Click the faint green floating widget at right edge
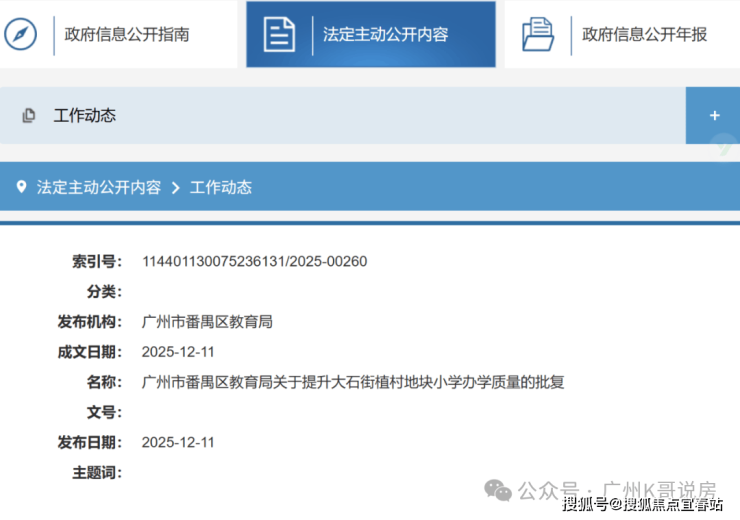740x520 pixels. click(724, 146)
